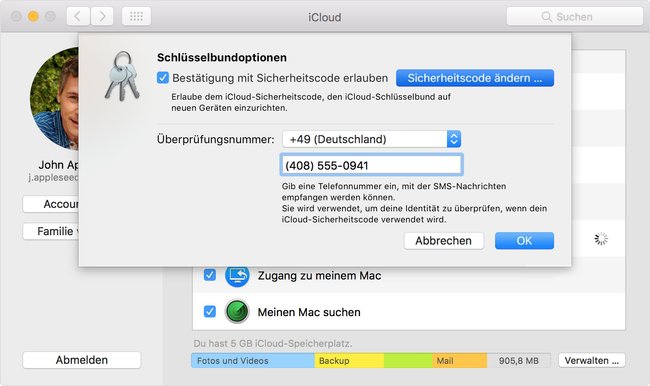Screen dimensions: 650x386
Task: Toggle the Meinen Mac suchen checkbox
Action: point(210,311)
